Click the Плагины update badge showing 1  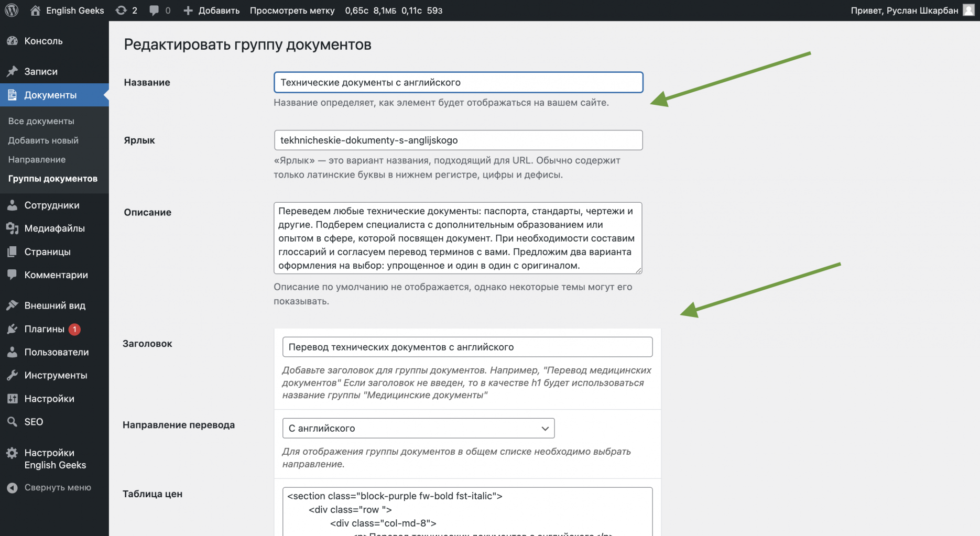pos(74,329)
